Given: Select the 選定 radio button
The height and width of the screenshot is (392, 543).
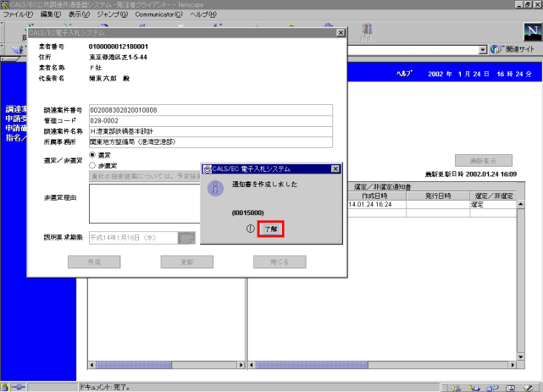Looking at the screenshot, I should point(93,156).
